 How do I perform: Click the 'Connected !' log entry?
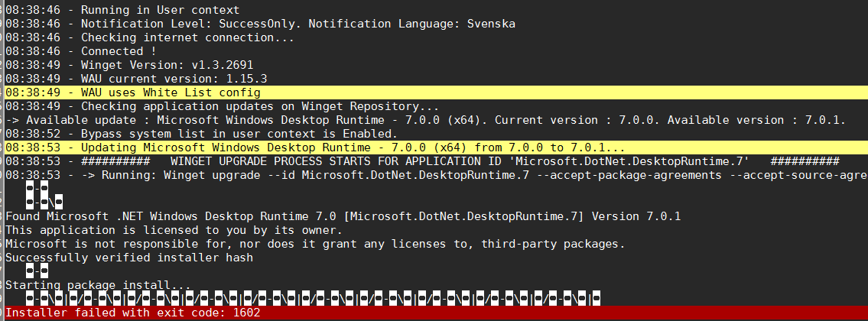pos(81,51)
